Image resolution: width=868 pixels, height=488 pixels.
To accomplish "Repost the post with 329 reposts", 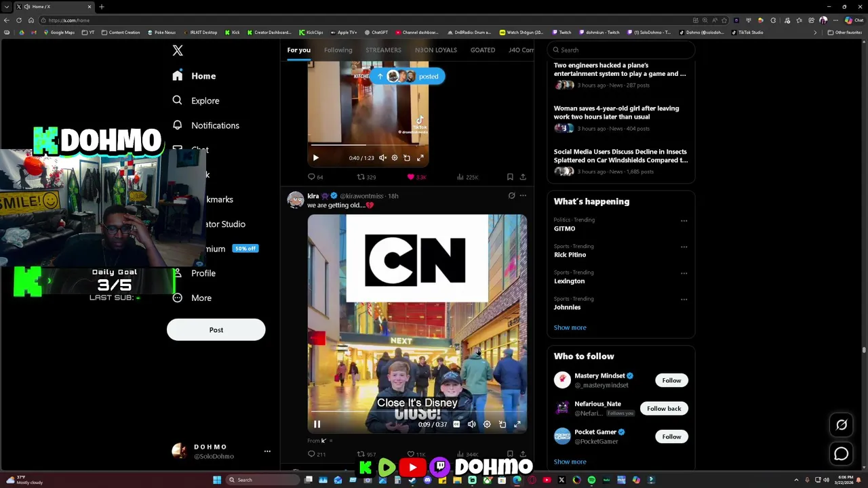I will tap(366, 177).
